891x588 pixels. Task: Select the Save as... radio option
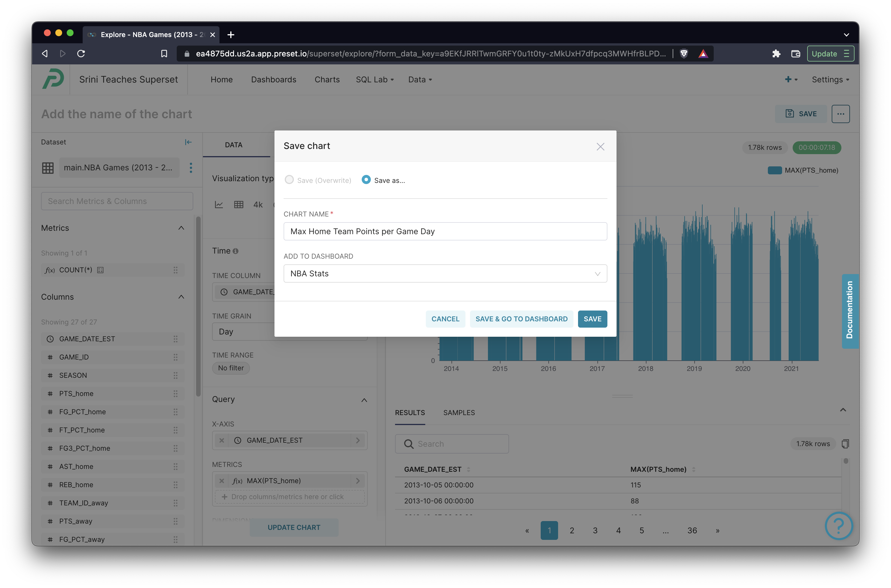click(x=366, y=180)
